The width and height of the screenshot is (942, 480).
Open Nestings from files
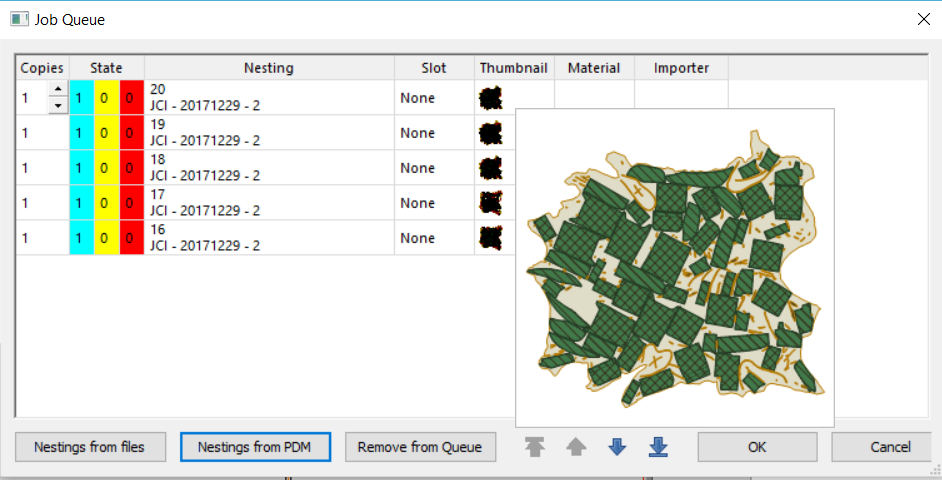click(x=90, y=447)
